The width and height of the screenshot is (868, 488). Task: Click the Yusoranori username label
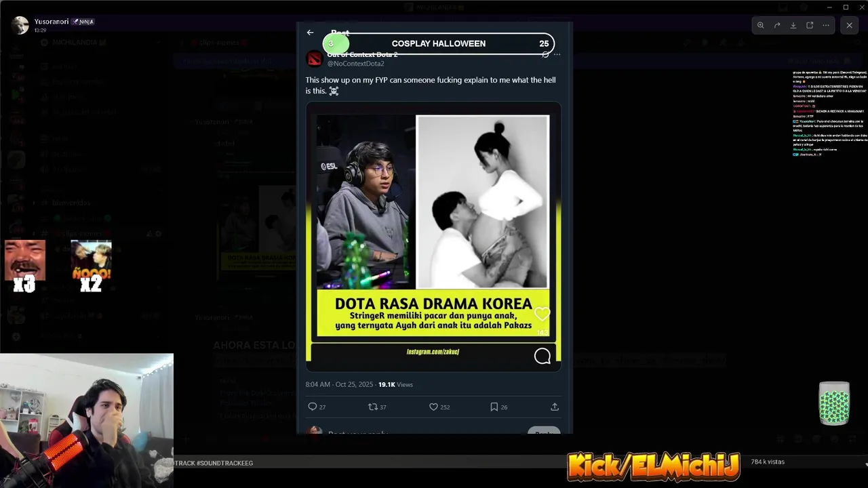coord(52,22)
